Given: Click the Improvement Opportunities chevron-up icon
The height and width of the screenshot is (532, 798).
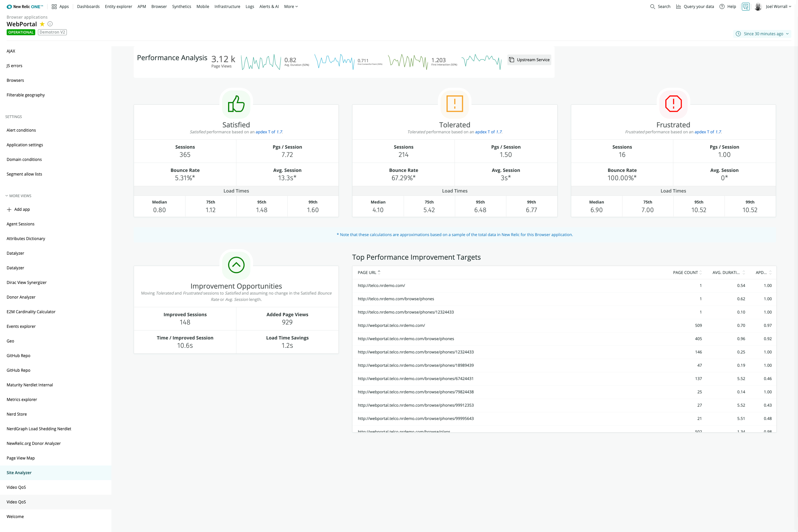Looking at the screenshot, I should tap(236, 265).
